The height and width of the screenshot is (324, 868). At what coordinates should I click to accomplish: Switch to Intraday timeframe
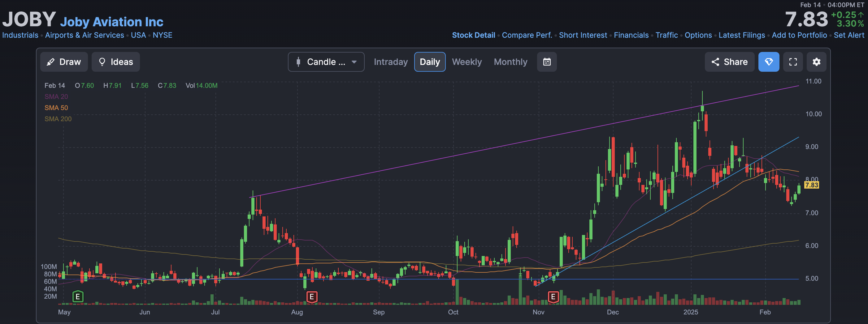tap(391, 62)
